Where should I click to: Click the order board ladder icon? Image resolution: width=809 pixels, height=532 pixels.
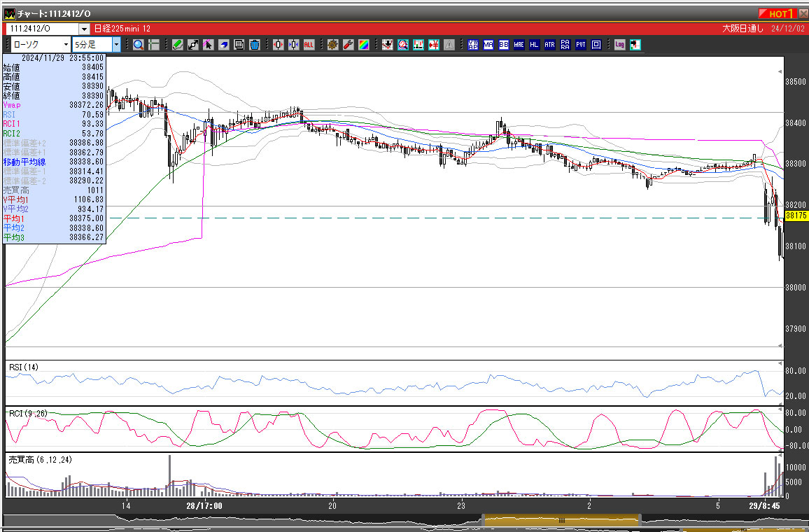pos(418,45)
